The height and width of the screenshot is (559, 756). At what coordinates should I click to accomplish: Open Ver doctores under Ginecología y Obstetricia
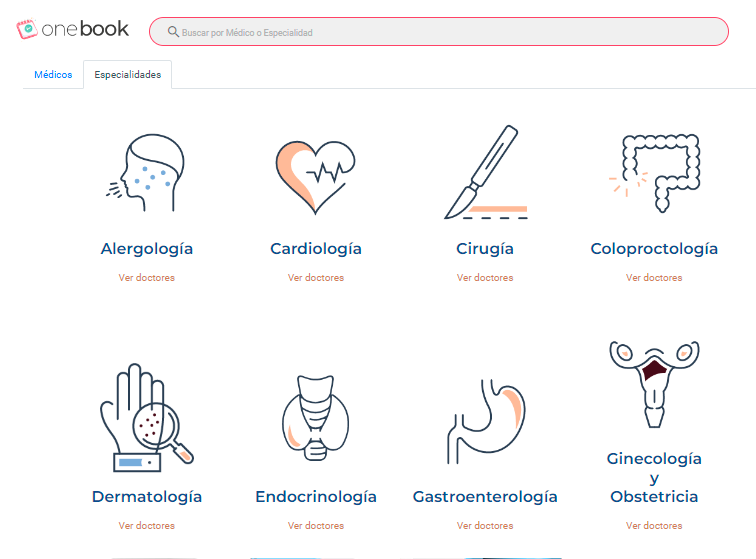pos(654,526)
